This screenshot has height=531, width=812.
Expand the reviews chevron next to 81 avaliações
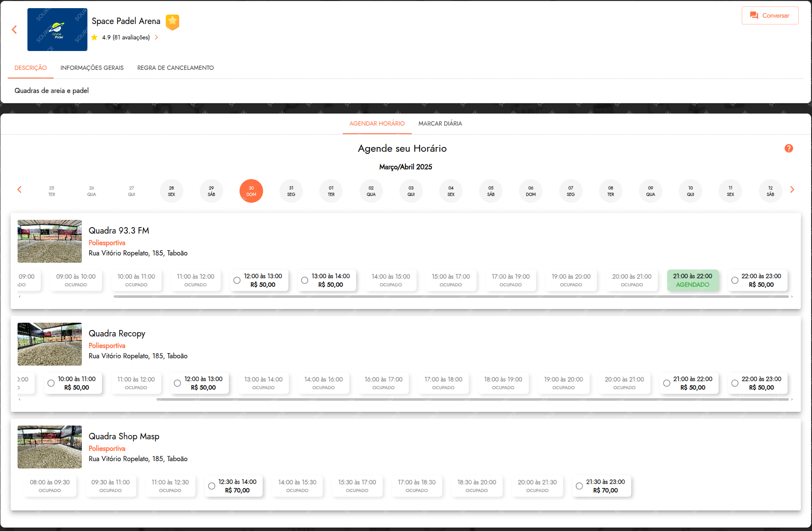point(156,37)
